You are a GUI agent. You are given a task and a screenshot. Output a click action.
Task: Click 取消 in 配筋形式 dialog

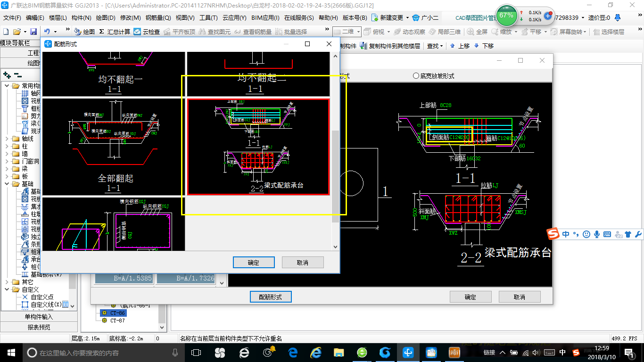click(303, 263)
